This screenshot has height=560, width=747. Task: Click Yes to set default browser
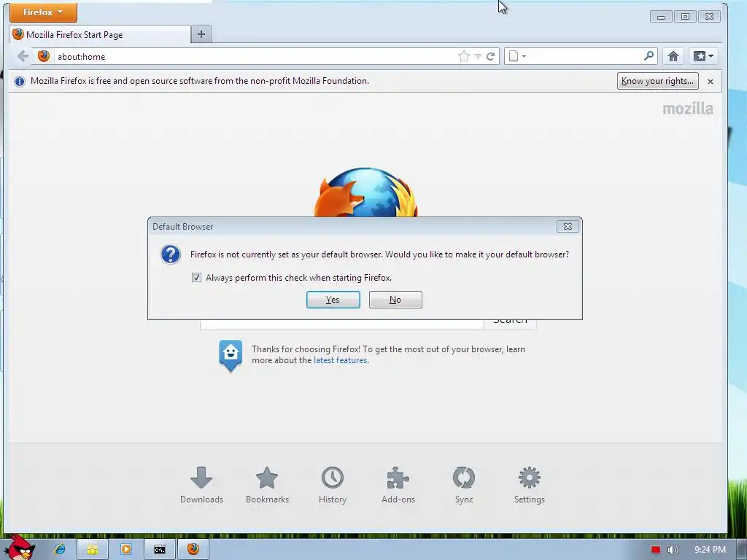coord(333,300)
